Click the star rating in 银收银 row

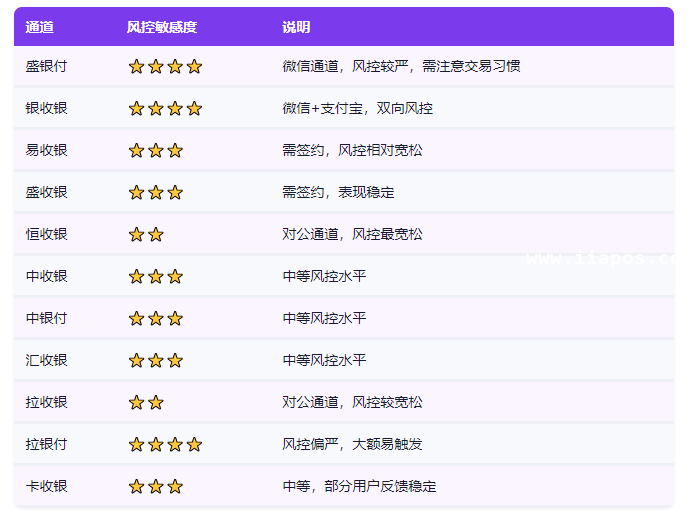pos(165,108)
